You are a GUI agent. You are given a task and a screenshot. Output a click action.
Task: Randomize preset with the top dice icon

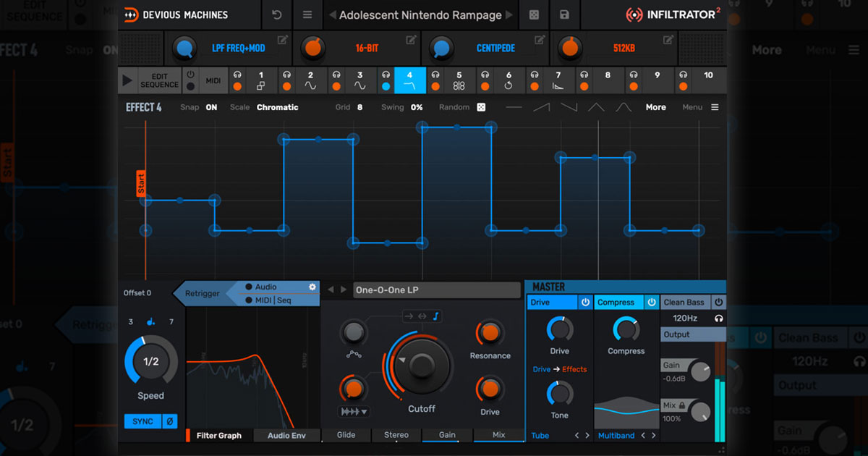coord(532,14)
